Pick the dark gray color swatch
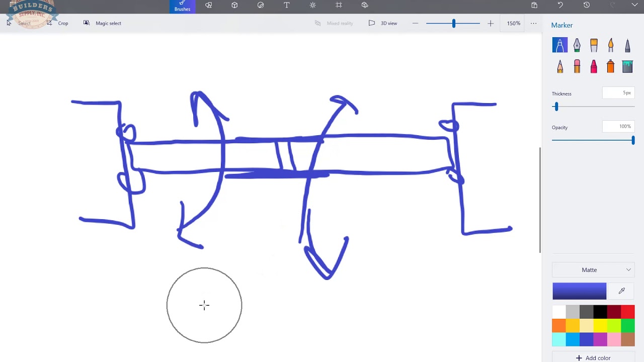This screenshot has width=644, height=362. [x=587, y=312]
